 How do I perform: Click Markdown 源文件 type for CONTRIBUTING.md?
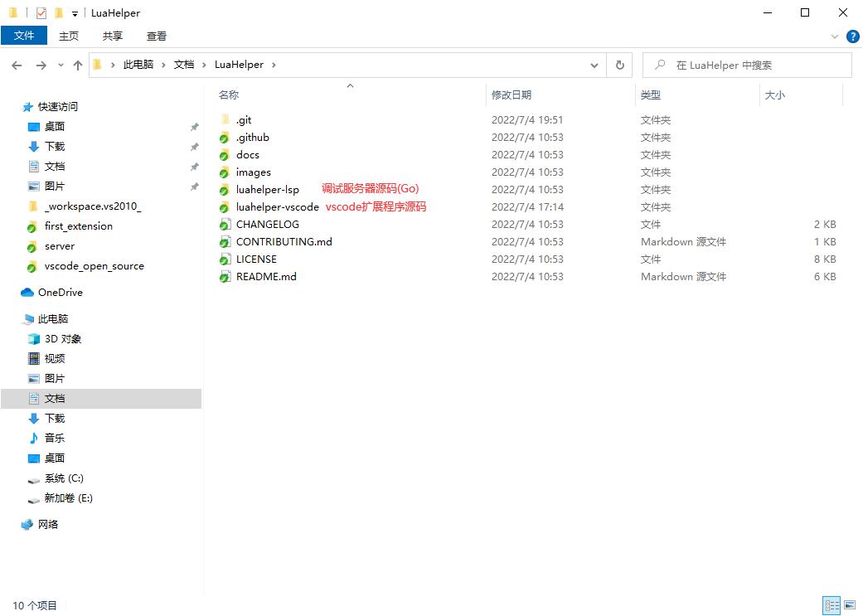683,241
